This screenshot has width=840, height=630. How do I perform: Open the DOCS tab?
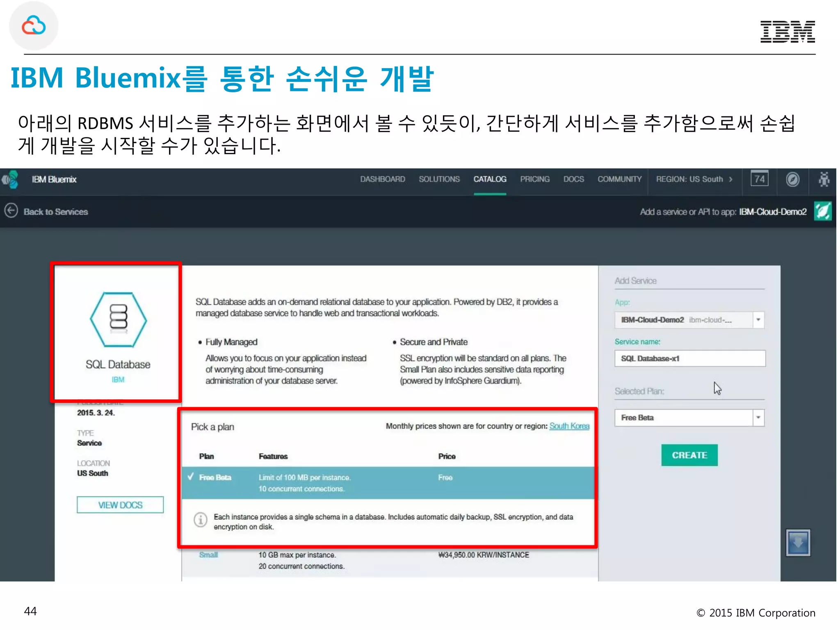coord(573,179)
